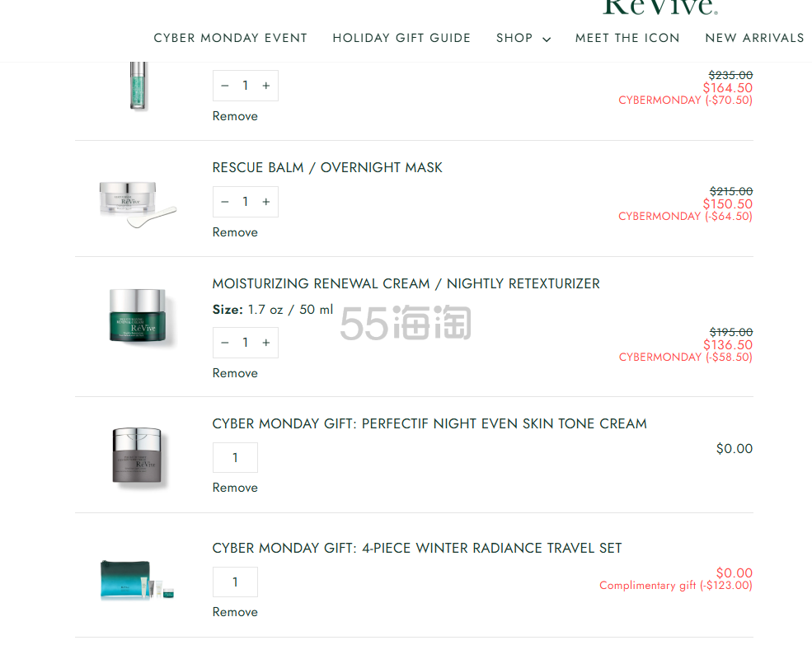Screen dimensions: 812x645
Task: Open the Cyber Monday Event page
Action: coord(231,38)
